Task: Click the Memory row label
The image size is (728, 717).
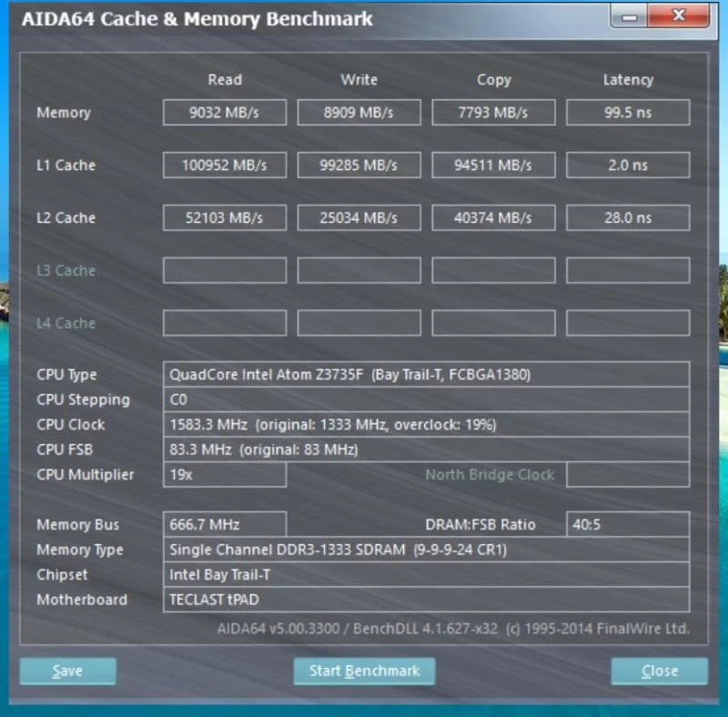Action: 64,113
